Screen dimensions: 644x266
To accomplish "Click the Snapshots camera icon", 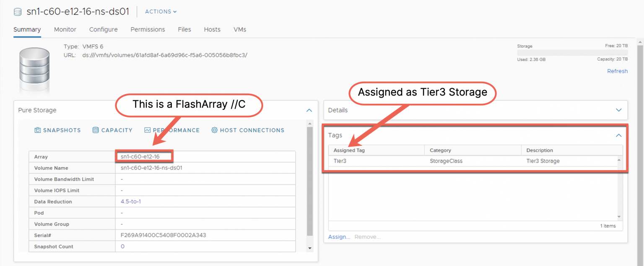I will [x=38, y=130].
